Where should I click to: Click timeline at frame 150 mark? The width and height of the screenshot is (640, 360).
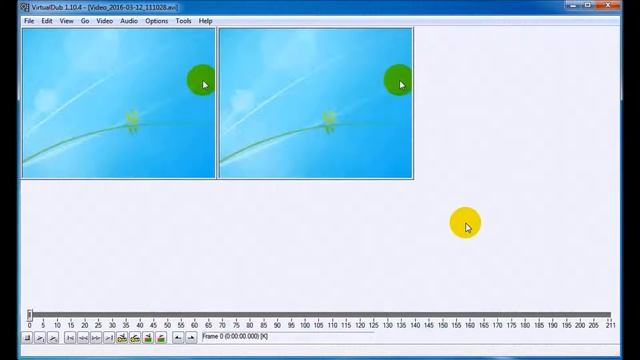click(443, 325)
